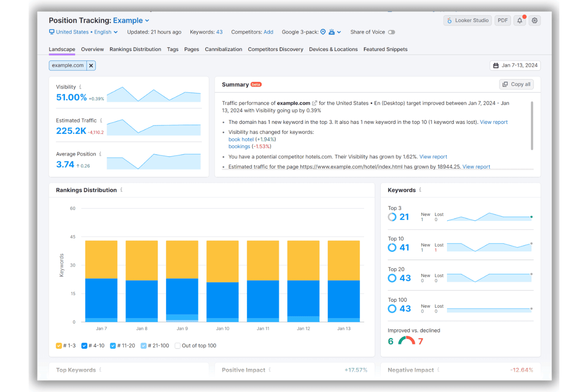Click the Google 3-pack business icon
The image size is (588, 392).
[331, 32]
